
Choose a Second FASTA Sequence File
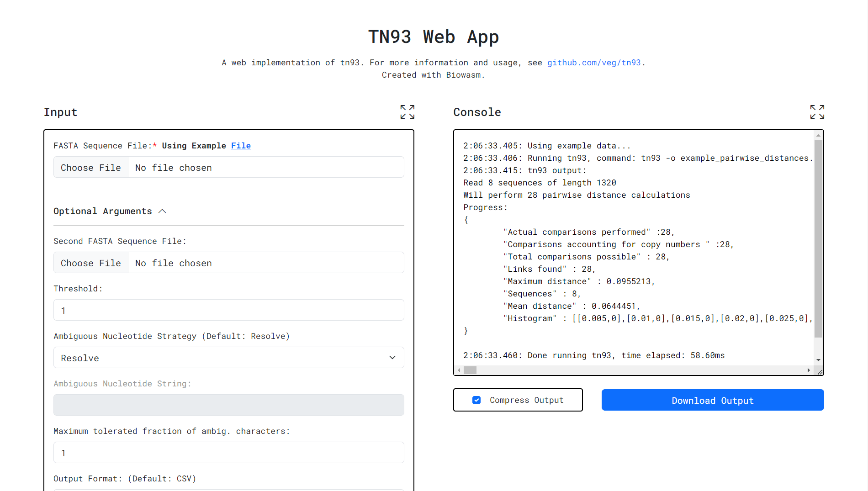click(x=91, y=263)
